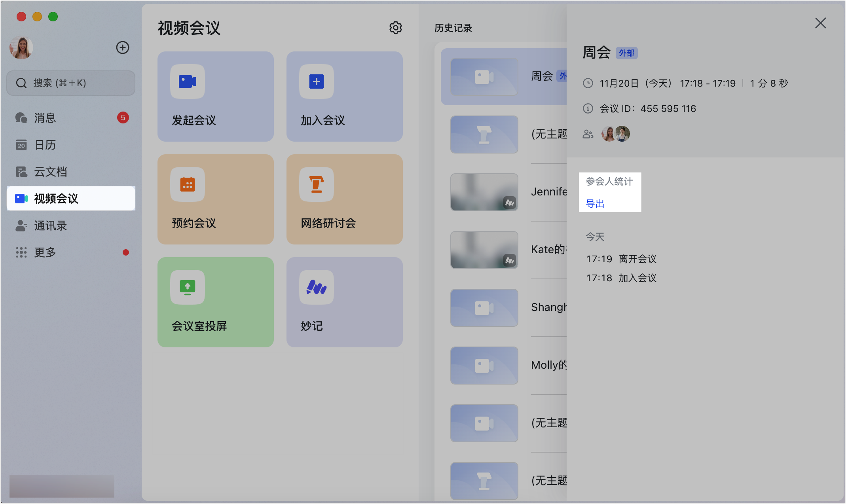Open the Kate history record thumbnail

[x=484, y=250]
